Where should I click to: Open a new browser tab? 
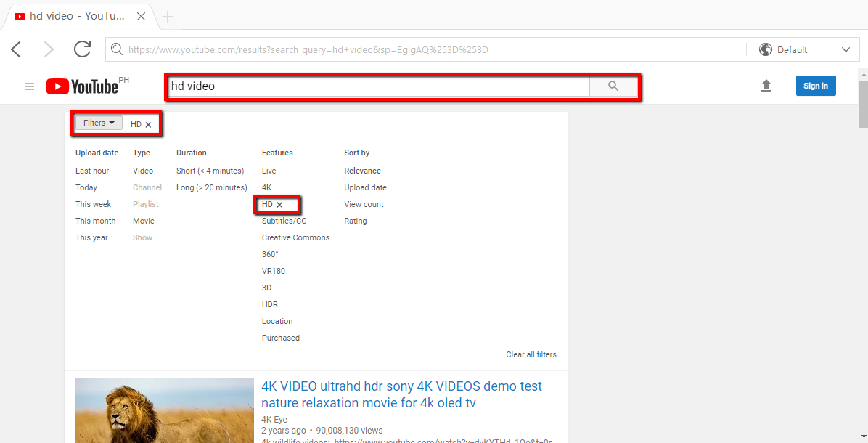pyautogui.click(x=167, y=15)
